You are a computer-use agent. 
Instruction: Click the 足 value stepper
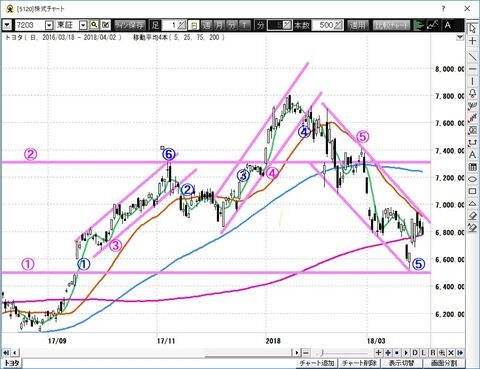click(182, 25)
